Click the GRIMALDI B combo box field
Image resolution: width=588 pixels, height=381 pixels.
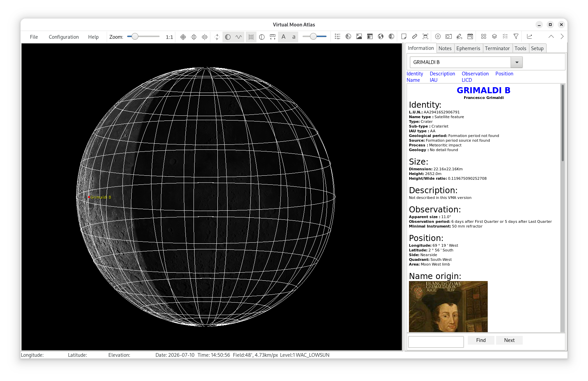click(x=460, y=62)
